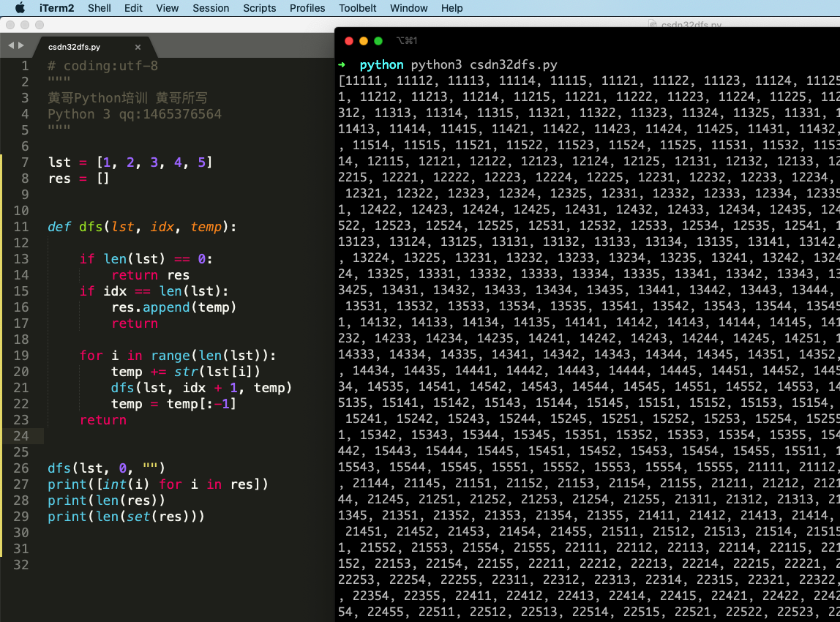Click the 'for i in range(len(lst)):' line
The height and width of the screenshot is (622, 840).
coord(178,355)
